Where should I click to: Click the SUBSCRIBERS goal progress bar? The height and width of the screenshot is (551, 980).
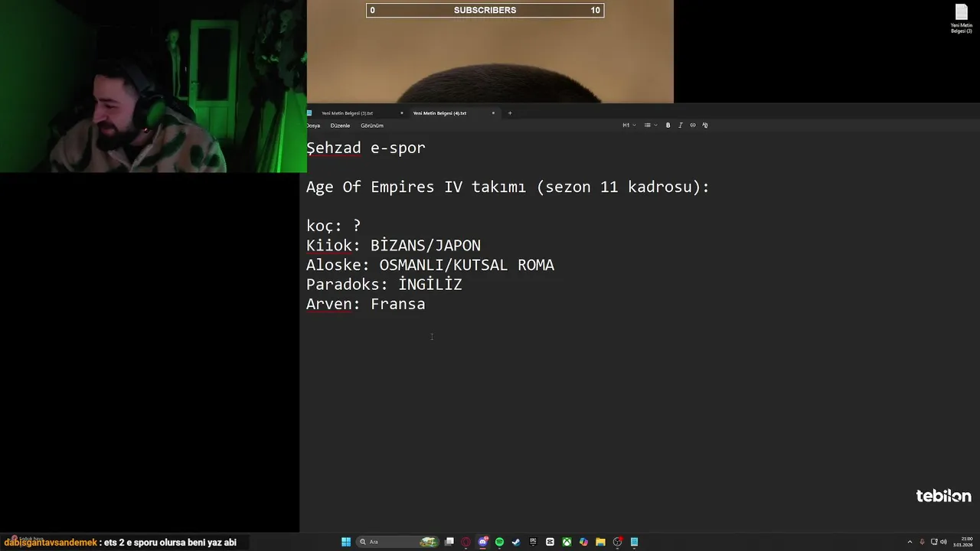pos(485,10)
